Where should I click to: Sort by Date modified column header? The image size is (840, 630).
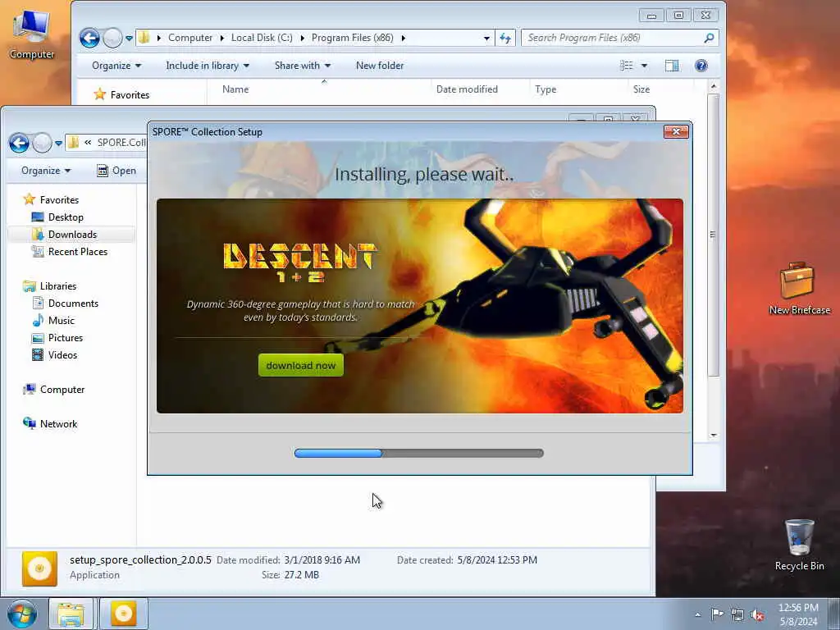[x=467, y=89]
